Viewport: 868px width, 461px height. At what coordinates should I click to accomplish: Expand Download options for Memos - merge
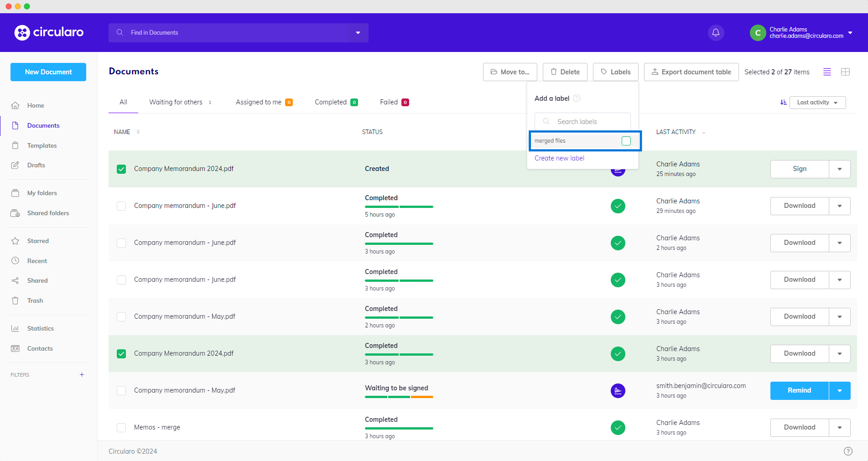[x=840, y=428]
